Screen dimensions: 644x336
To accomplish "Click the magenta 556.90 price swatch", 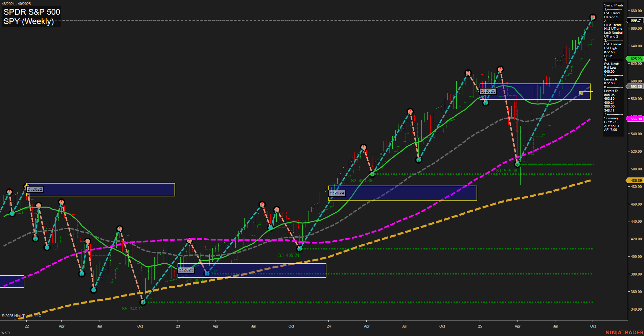I will 636,119.
